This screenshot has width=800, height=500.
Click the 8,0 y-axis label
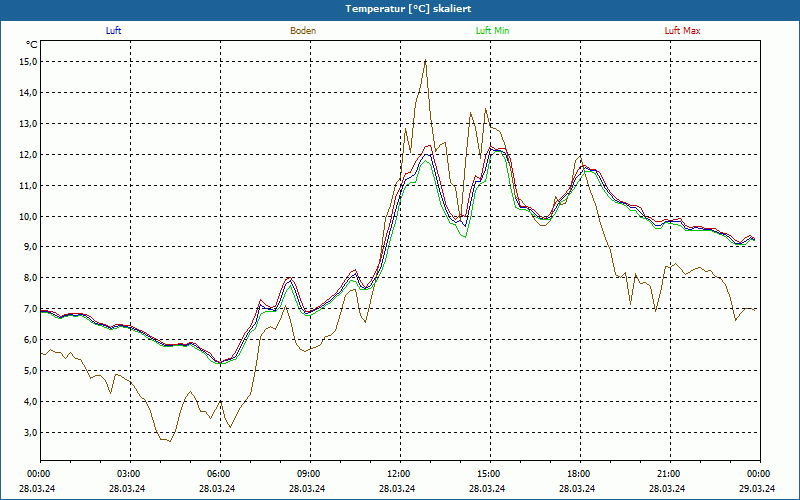click(30, 278)
